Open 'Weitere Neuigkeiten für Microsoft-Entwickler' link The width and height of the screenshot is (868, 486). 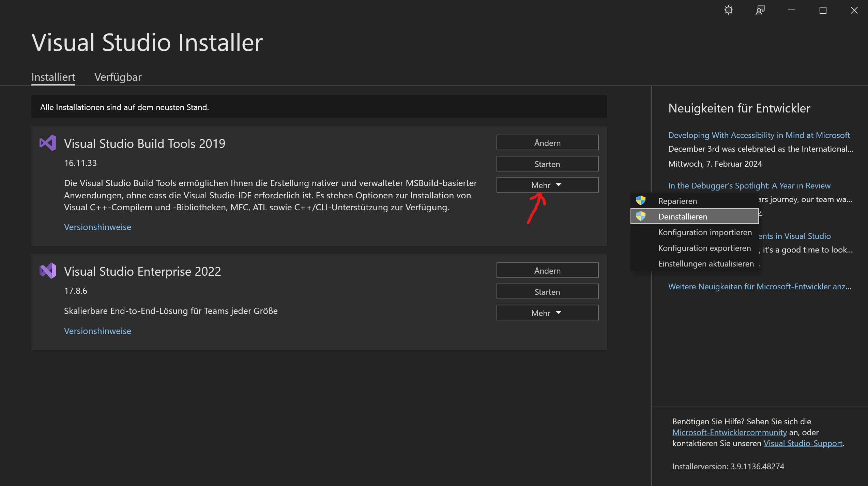(x=760, y=287)
